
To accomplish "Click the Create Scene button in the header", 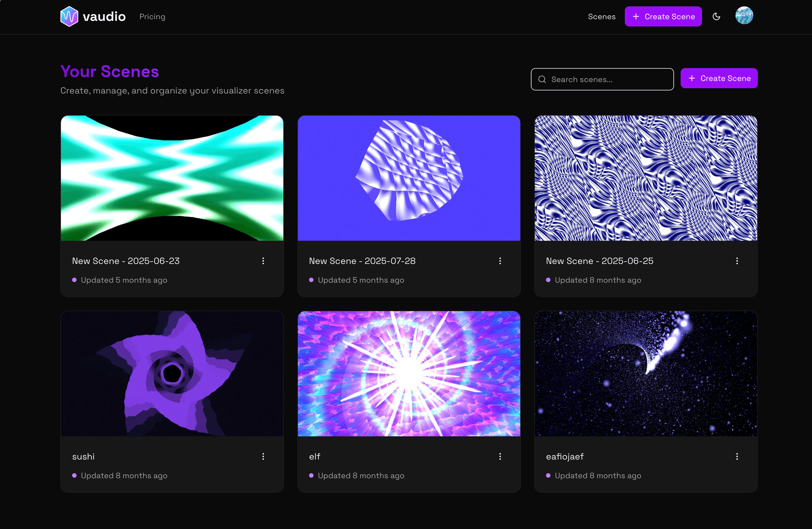I will click(663, 16).
